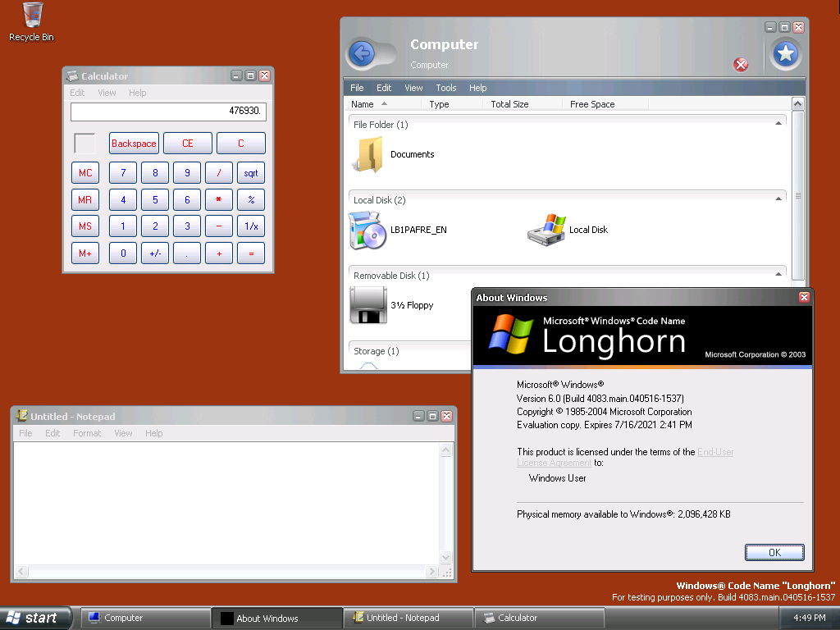This screenshot has width=840, height=630.
Task: Click the red stop icon near the Computer title
Action: tap(741, 65)
